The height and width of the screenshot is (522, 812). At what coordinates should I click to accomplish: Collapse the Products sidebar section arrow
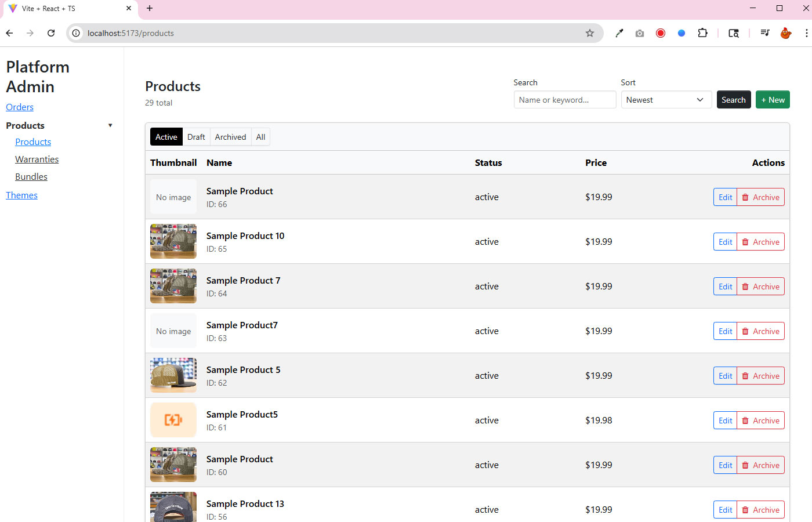110,125
